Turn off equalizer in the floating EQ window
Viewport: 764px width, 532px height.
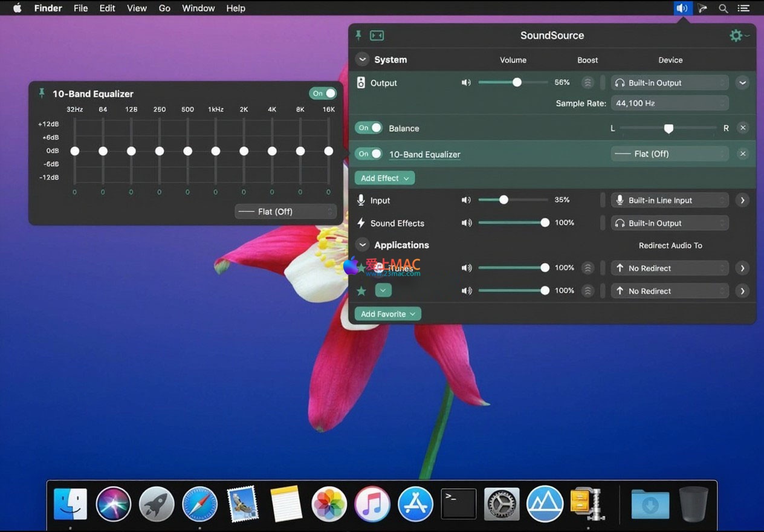tap(323, 93)
